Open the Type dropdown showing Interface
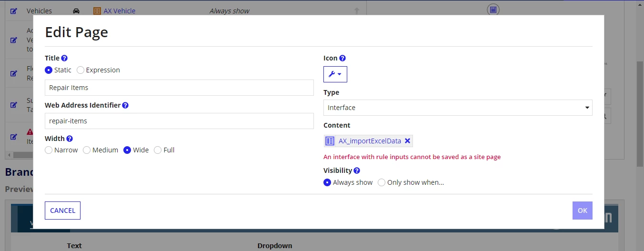The height and width of the screenshot is (251, 644). (x=458, y=108)
